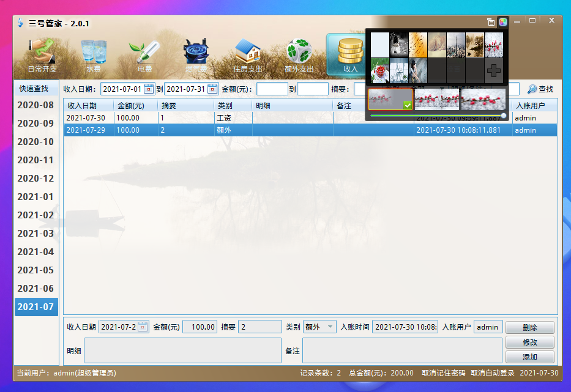Open calendar picker in bottom 收入日期 field
Screen dimensions: 571x392
(x=143, y=327)
